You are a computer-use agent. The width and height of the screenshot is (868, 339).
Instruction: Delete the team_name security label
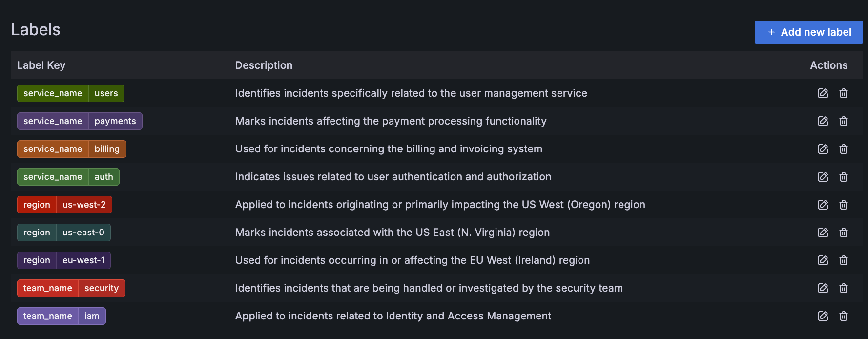point(844,288)
